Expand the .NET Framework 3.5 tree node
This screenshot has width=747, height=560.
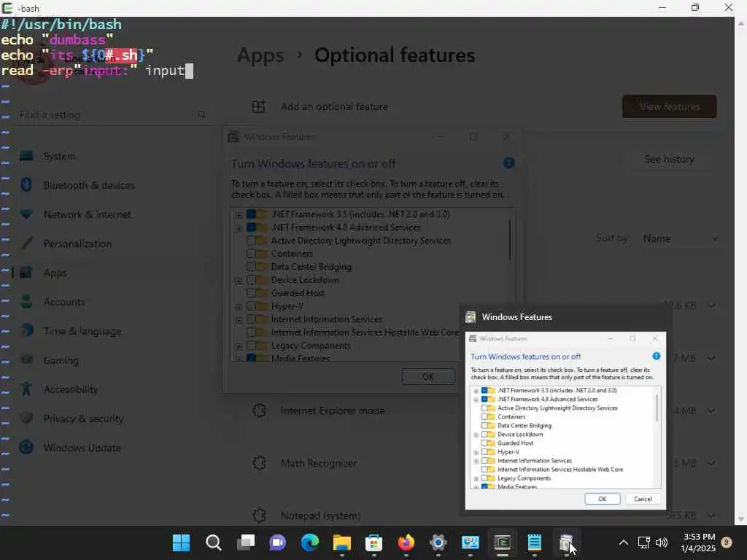239,215
